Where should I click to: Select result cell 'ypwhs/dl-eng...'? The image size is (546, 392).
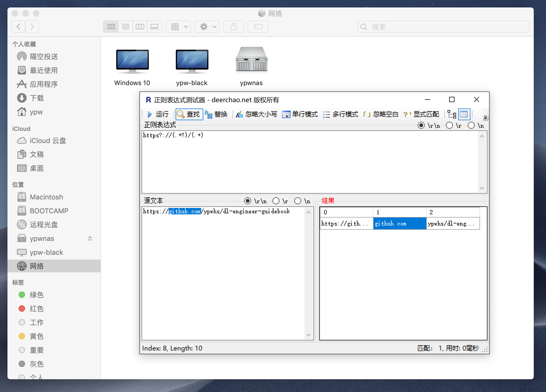pyautogui.click(x=453, y=224)
